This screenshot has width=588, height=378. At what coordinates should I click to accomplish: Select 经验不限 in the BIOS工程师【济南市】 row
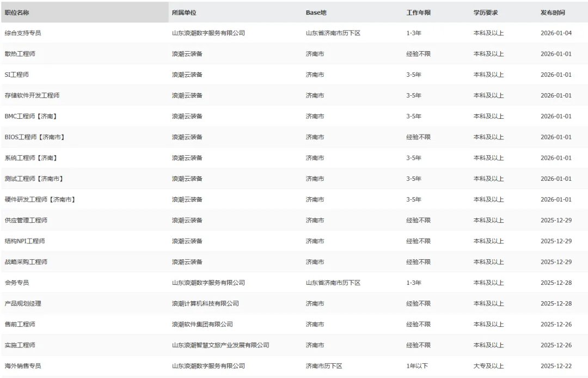(419, 137)
